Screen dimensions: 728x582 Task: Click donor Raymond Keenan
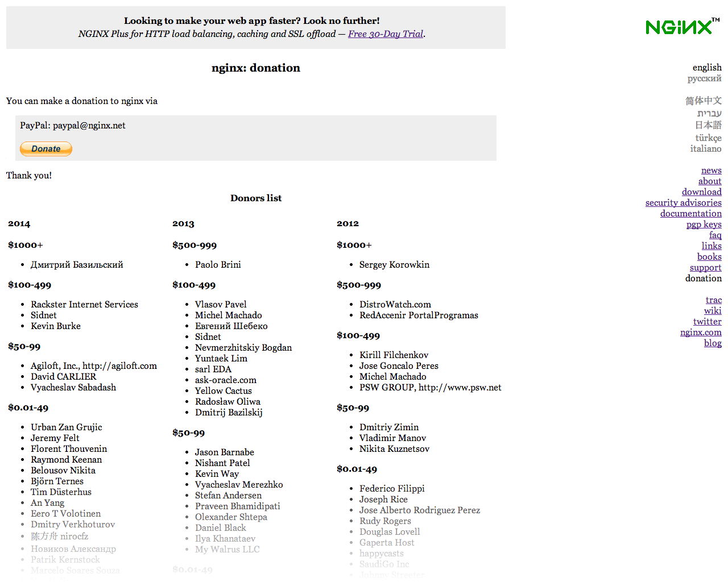67,460
